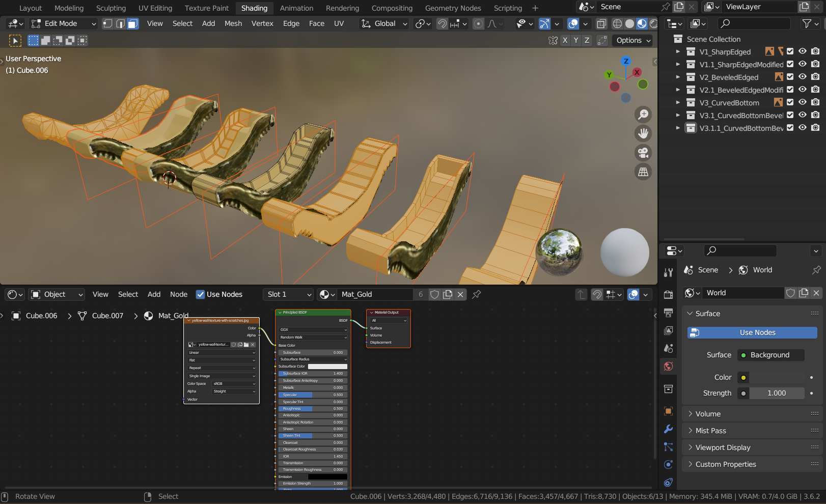826x504 pixels.
Task: Toggle X axis mirror in viewport header
Action: 565,40
